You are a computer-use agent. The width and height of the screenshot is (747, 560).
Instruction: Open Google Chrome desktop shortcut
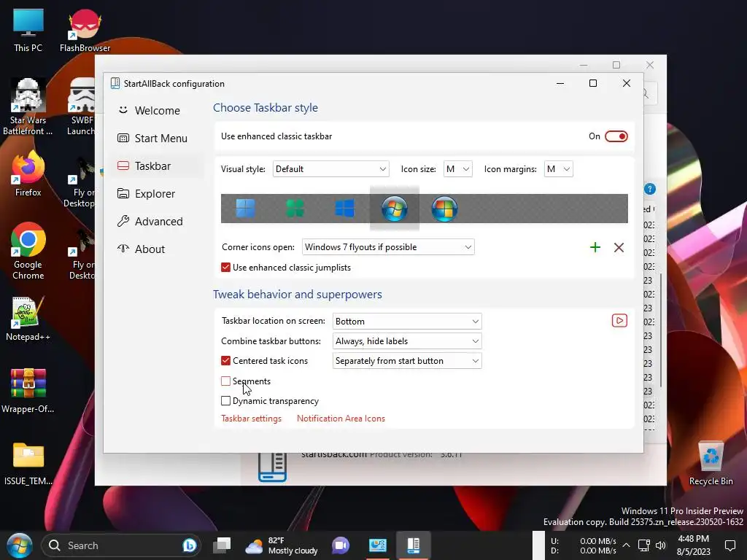point(28,251)
